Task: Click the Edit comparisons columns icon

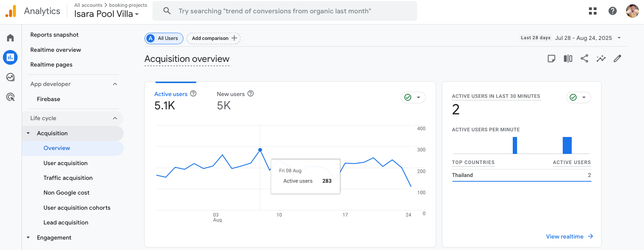Action: tap(568, 59)
